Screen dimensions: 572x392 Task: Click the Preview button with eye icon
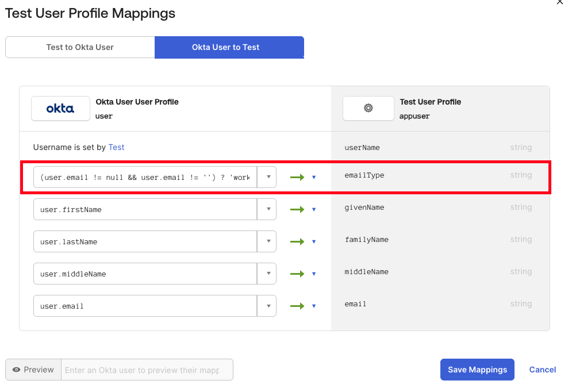[33, 370]
